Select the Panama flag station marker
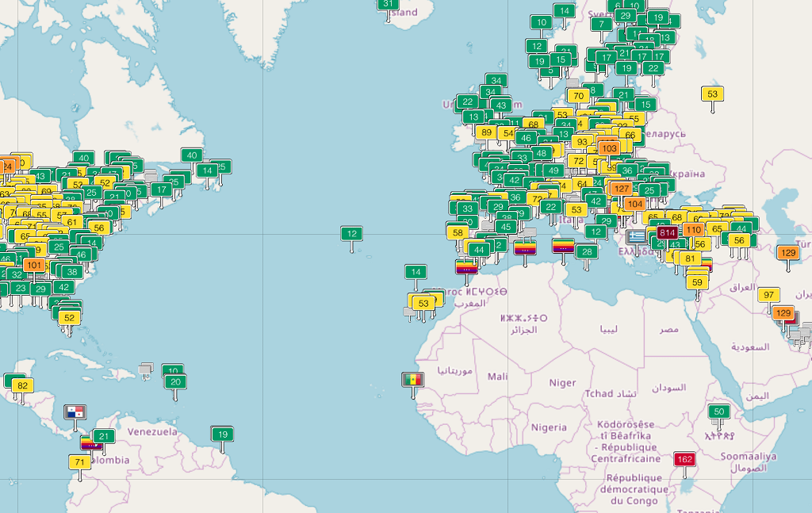812x513 pixels. click(x=76, y=413)
